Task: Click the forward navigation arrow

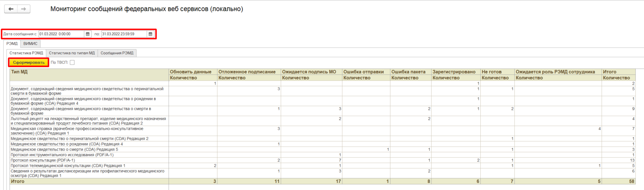Action: pyautogui.click(x=23, y=9)
